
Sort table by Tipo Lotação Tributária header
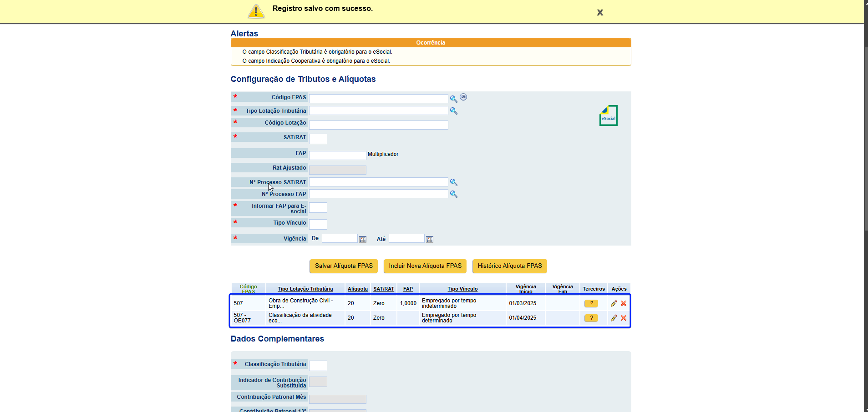(x=305, y=289)
